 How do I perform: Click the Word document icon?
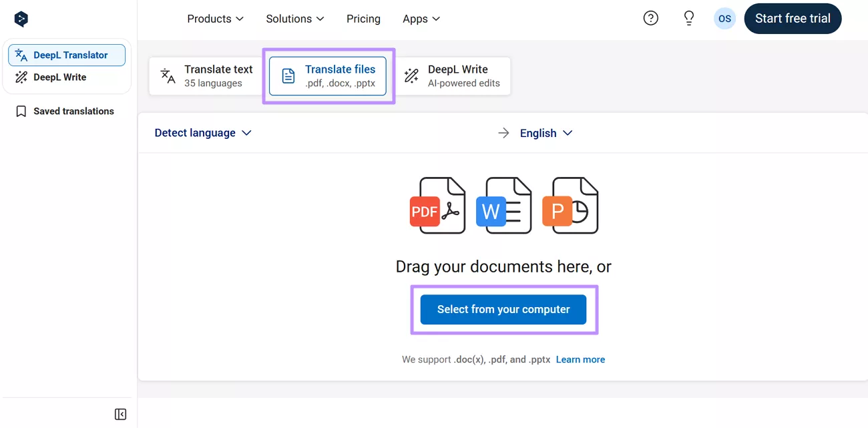(x=504, y=205)
